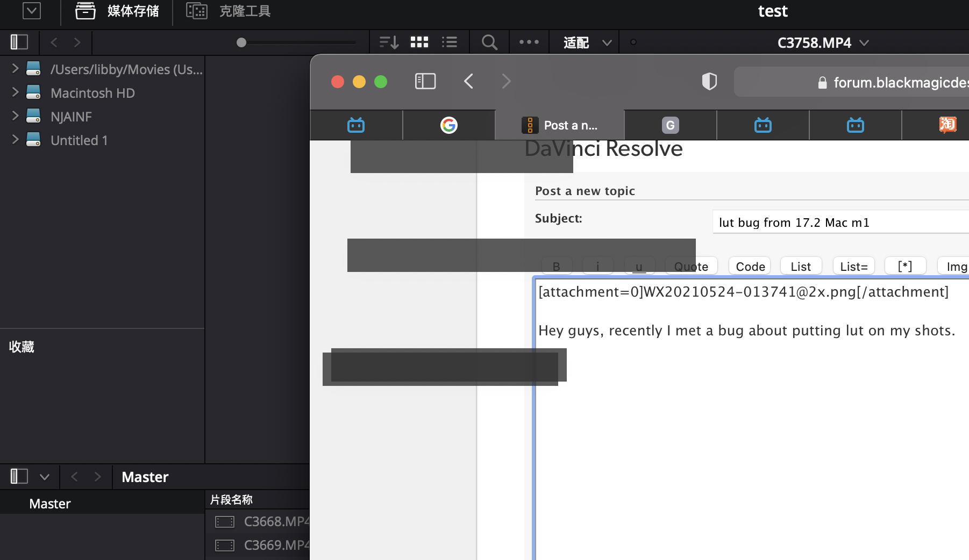Switch to last Bilibili tab before Taobao

coord(856,125)
